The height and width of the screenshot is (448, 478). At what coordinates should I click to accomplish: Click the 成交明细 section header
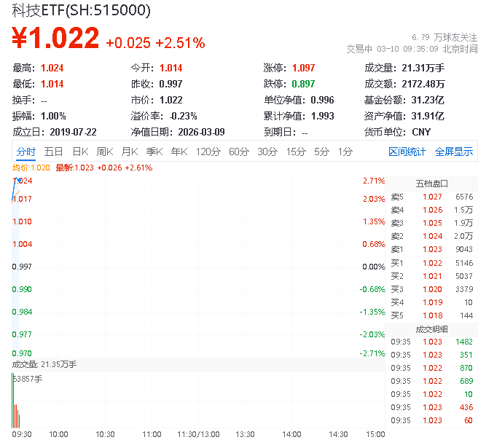(x=431, y=329)
